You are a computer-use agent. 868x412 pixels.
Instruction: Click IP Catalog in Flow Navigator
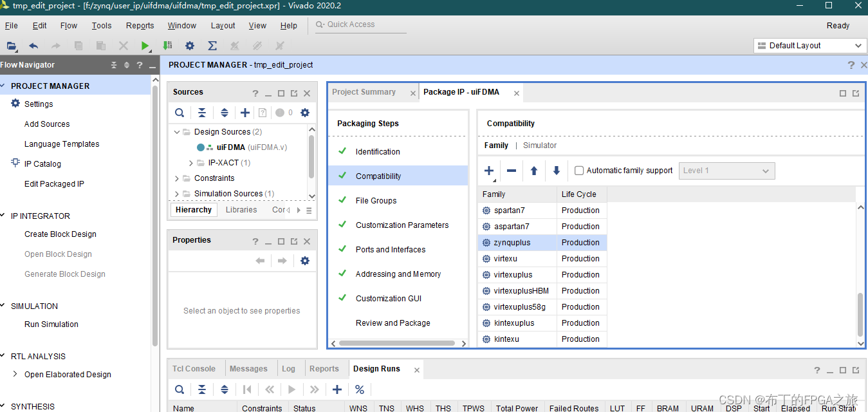click(x=42, y=164)
